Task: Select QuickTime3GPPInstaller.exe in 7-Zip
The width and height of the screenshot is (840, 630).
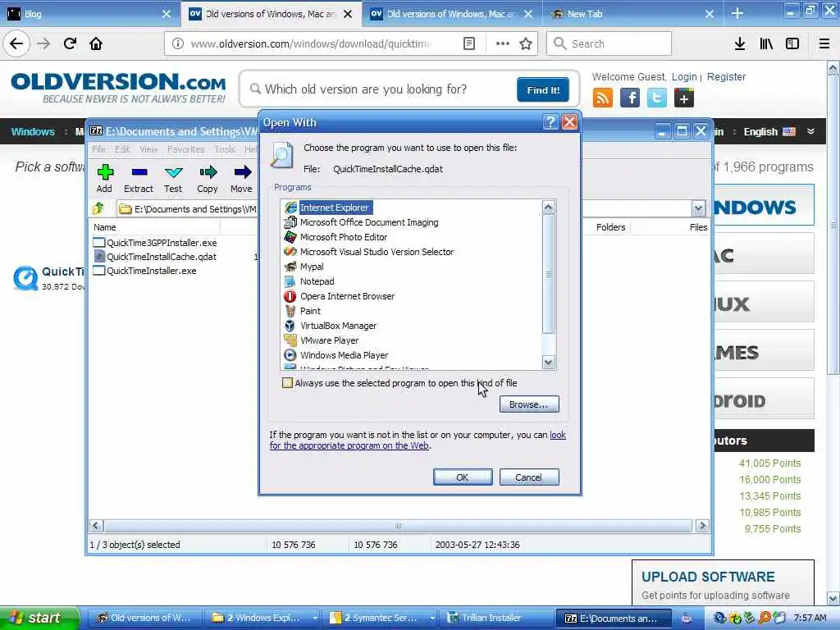Action: (x=155, y=243)
